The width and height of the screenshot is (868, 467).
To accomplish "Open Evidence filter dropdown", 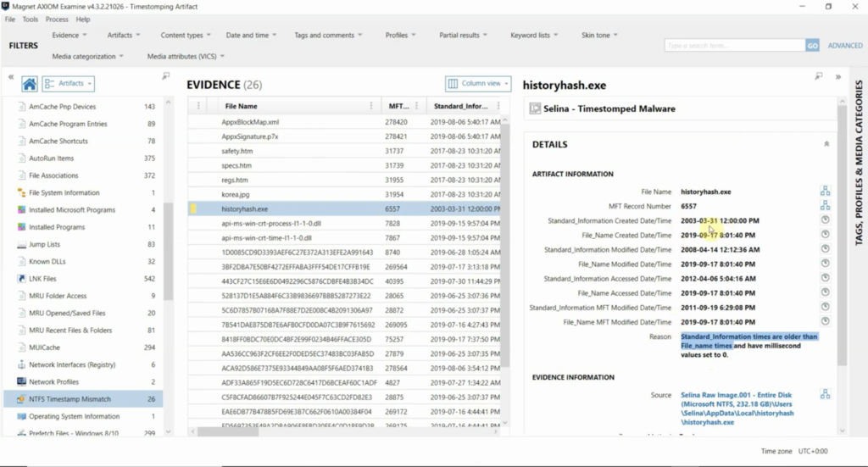I will tap(70, 35).
